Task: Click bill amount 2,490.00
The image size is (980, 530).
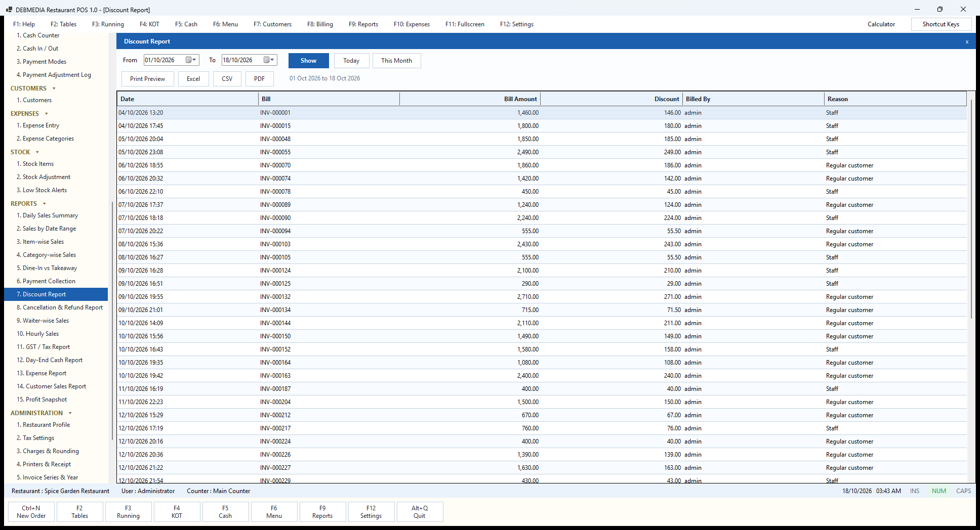Action: pyautogui.click(x=528, y=152)
